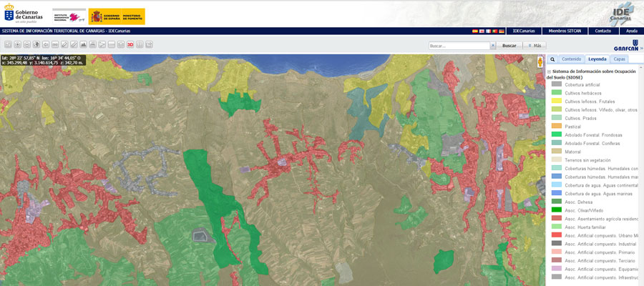Click the zoom out magnifier tool
Screen dimensions: 644x286
click(27, 44)
